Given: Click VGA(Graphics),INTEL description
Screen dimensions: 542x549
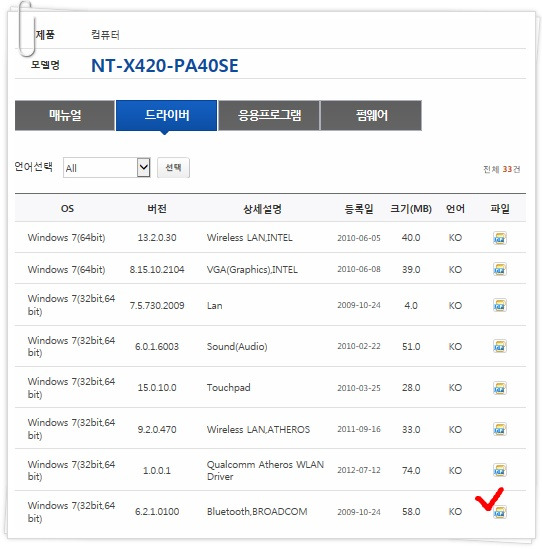Looking at the screenshot, I should tap(252, 269).
